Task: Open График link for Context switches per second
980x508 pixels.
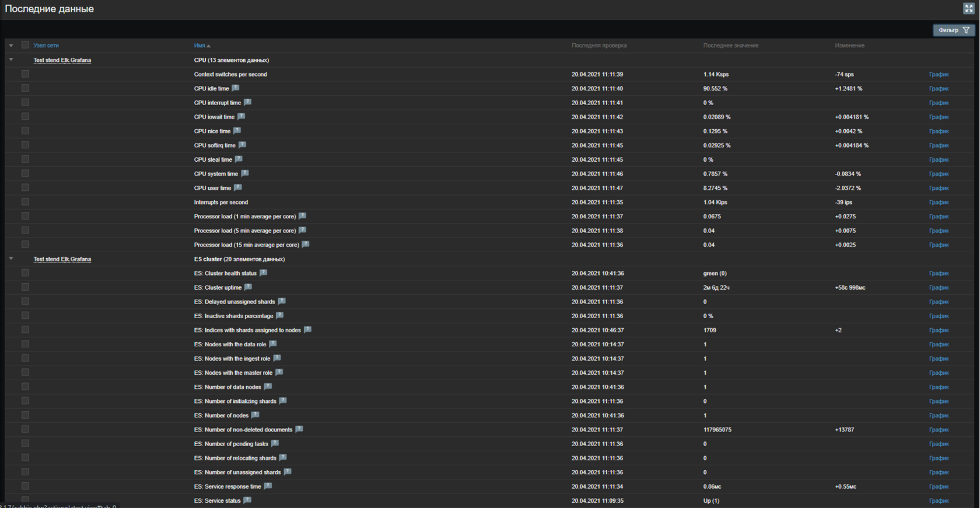Action: coord(939,74)
